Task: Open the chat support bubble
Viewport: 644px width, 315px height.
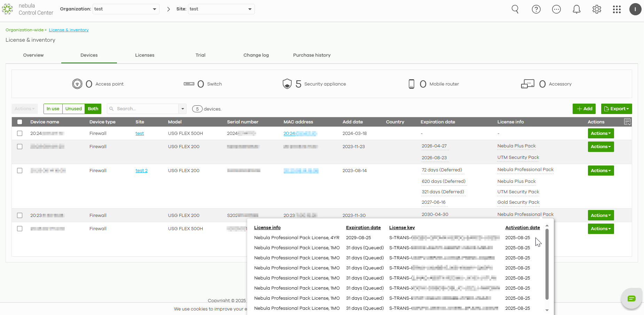Action: coord(631,298)
